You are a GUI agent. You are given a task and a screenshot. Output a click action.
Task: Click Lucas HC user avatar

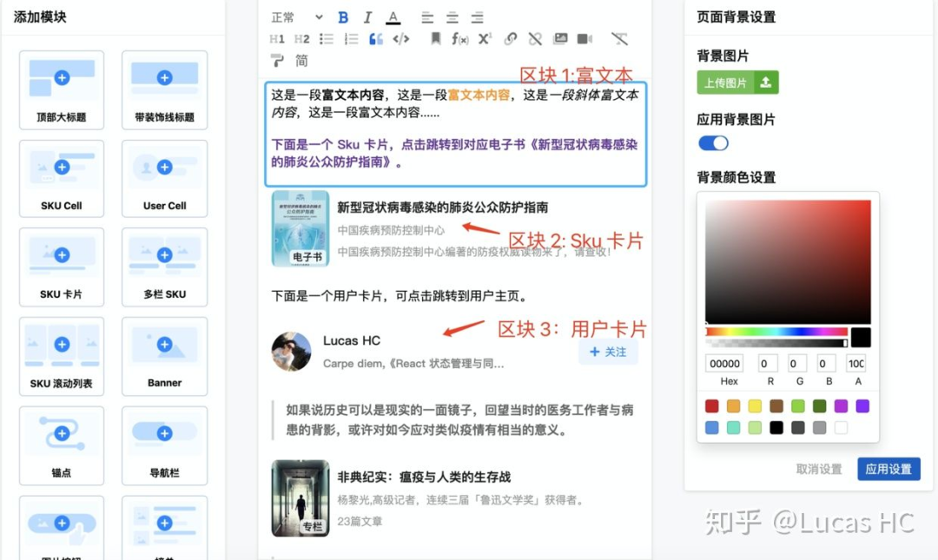pos(291,352)
